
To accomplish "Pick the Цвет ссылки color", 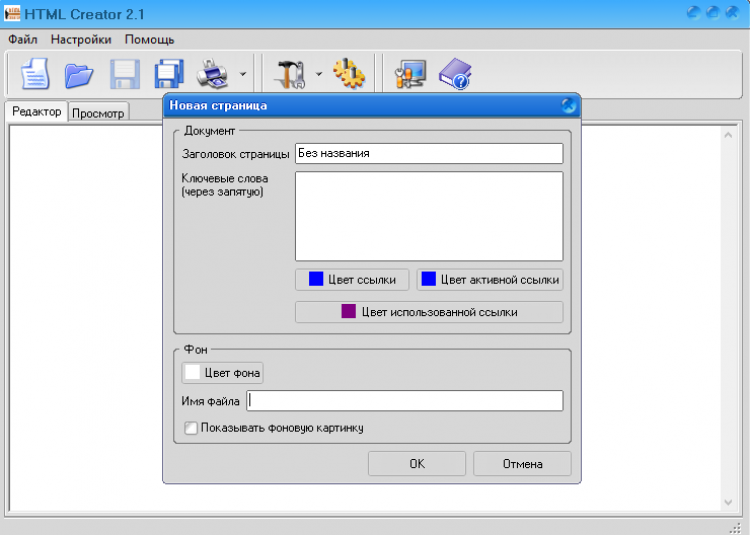I will [x=352, y=280].
